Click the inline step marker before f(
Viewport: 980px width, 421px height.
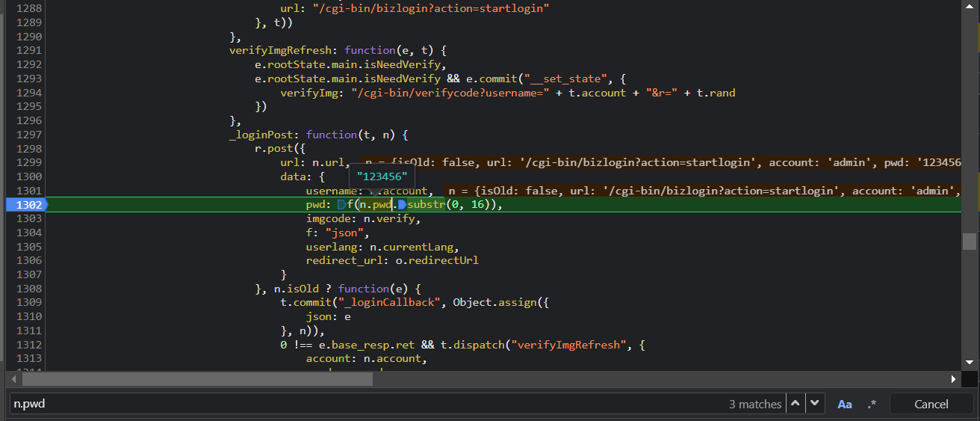(342, 204)
